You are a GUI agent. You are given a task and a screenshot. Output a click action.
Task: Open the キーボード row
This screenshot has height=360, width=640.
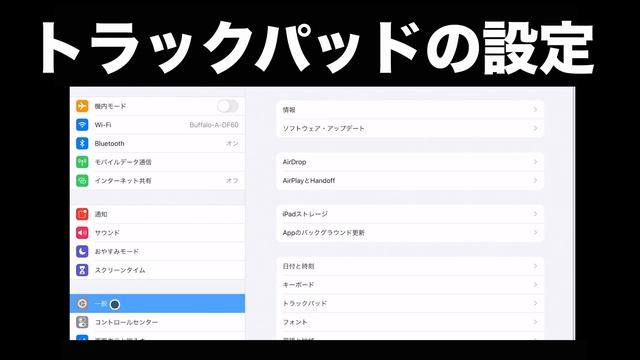pos(410,284)
